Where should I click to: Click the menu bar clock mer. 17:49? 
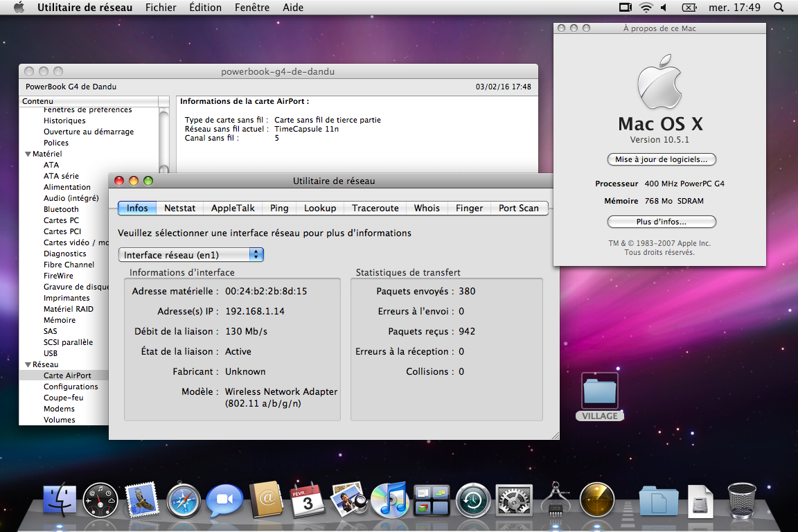coord(734,8)
